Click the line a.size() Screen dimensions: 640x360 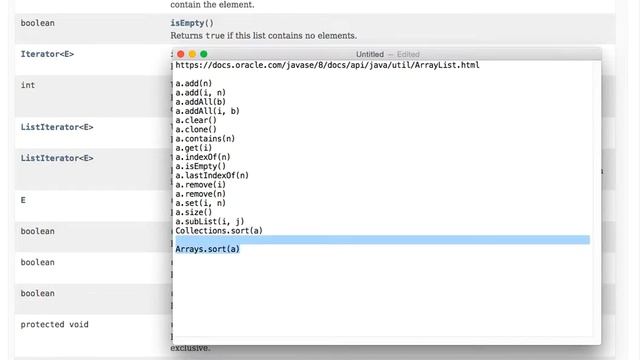(x=194, y=212)
